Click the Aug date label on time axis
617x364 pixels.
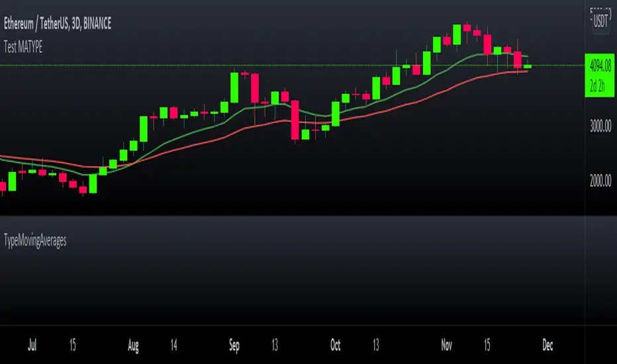133,345
